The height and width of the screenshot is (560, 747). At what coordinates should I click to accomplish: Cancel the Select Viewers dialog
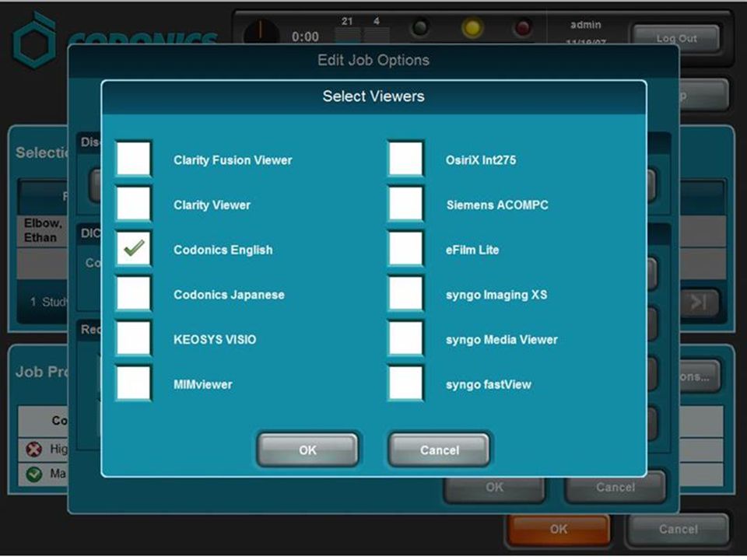point(439,450)
